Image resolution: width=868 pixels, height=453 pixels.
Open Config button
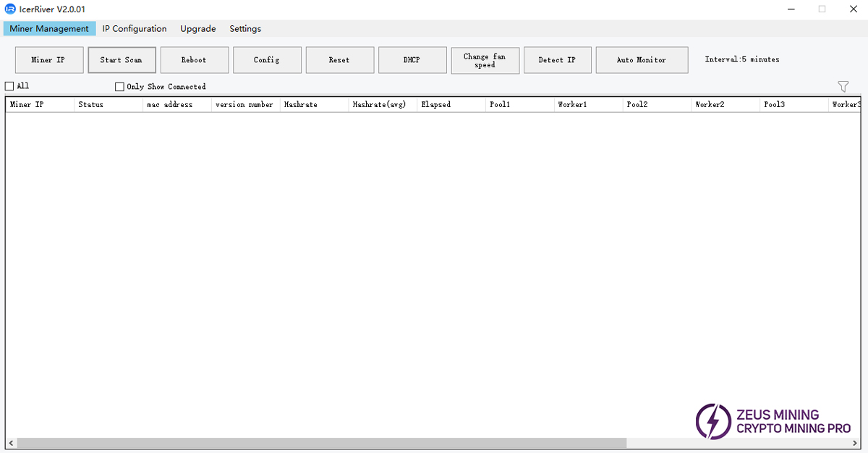[x=267, y=60]
